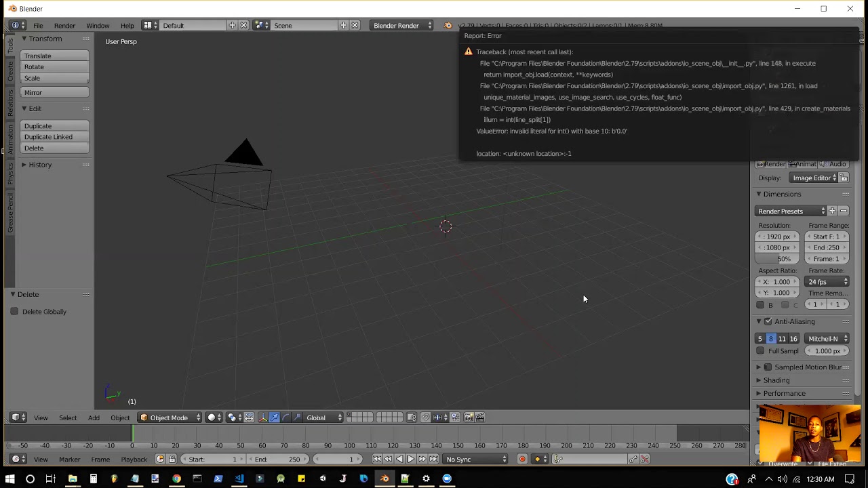Open the Window menu
Screen dimensions: 868x488
[98, 26]
